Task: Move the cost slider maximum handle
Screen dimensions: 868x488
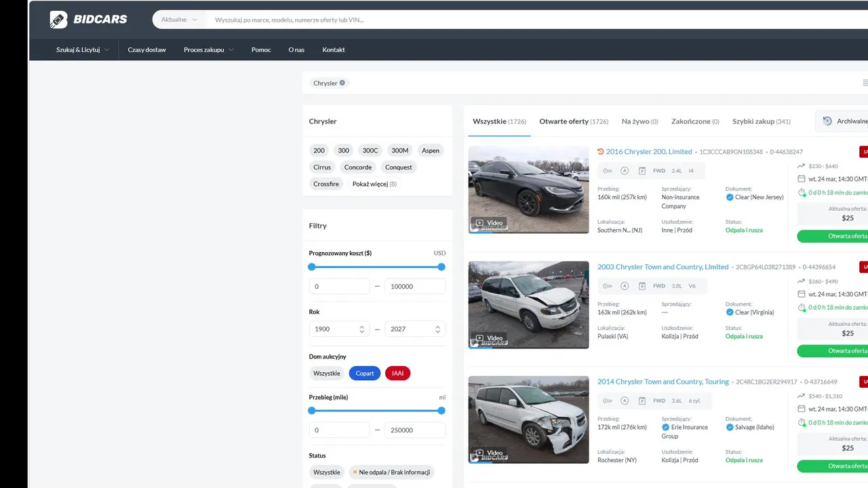Action: pyautogui.click(x=441, y=267)
